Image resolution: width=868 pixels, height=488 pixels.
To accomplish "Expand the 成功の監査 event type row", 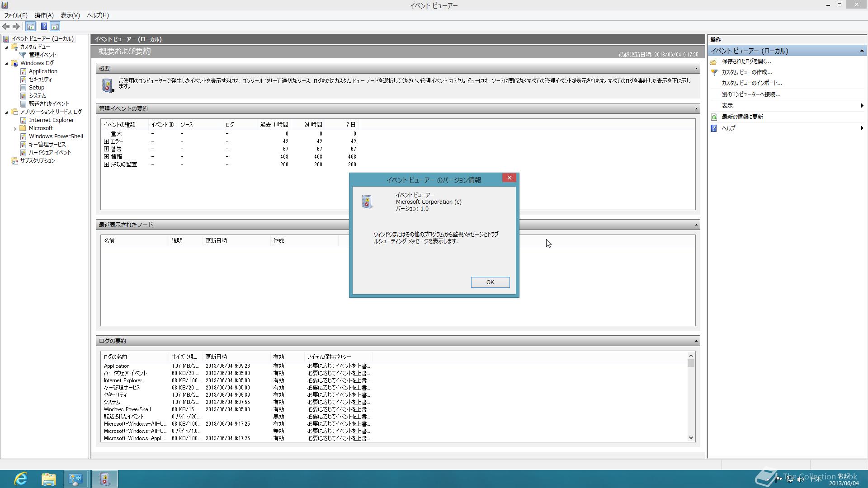I will click(106, 164).
